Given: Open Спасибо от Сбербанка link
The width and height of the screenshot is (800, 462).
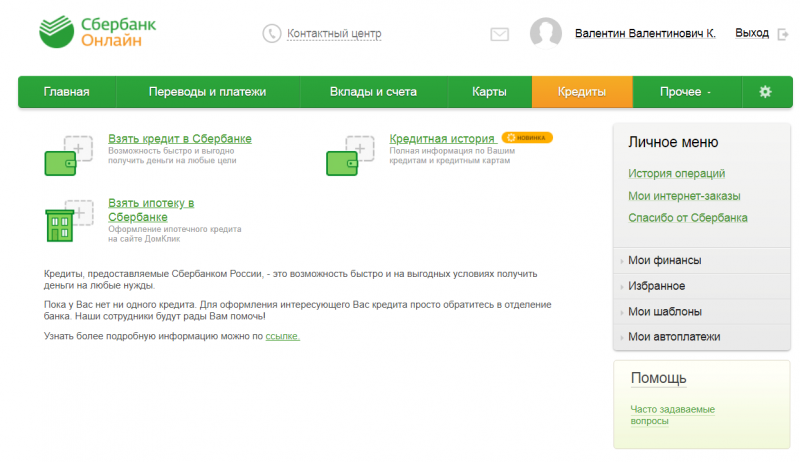Looking at the screenshot, I should click(x=688, y=218).
